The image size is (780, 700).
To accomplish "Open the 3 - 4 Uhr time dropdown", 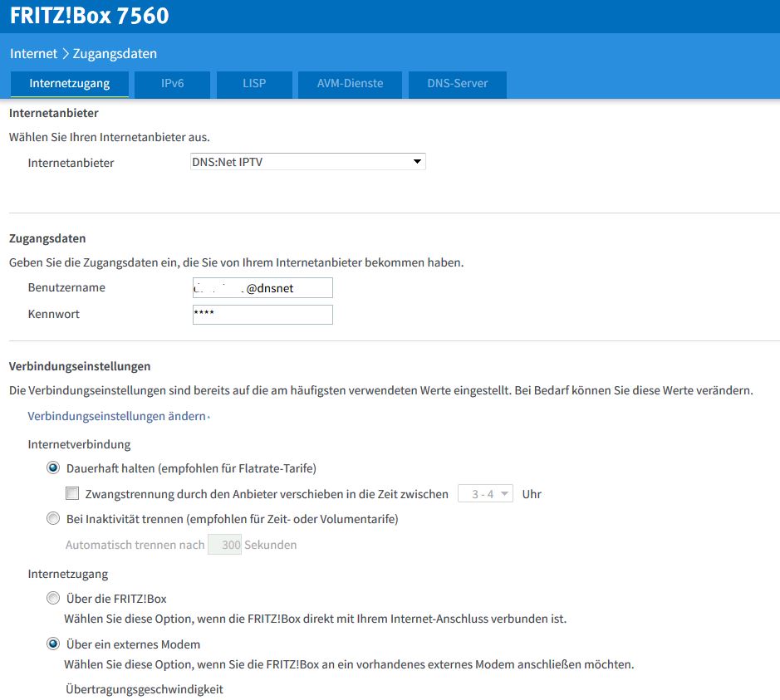I will click(485, 494).
